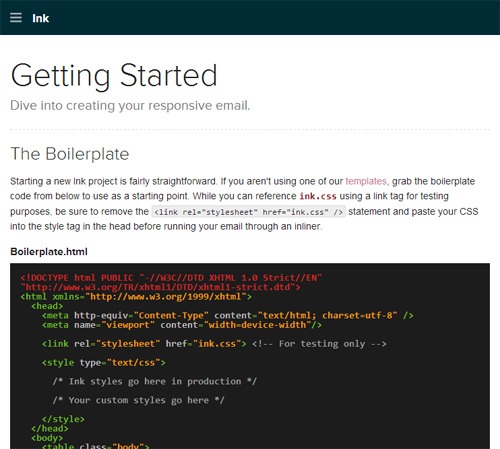Click the DOCTYPE line in code block
The image size is (500, 449).
171,278
